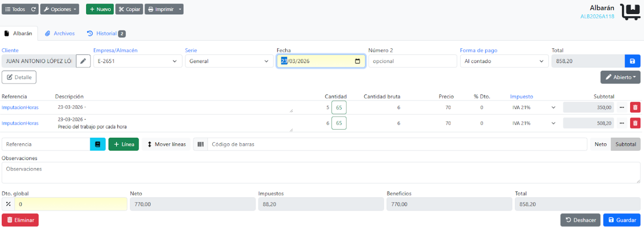Screen dimensions: 644x234
Task: Click the cyan product catalog book icon
Action: point(98,144)
